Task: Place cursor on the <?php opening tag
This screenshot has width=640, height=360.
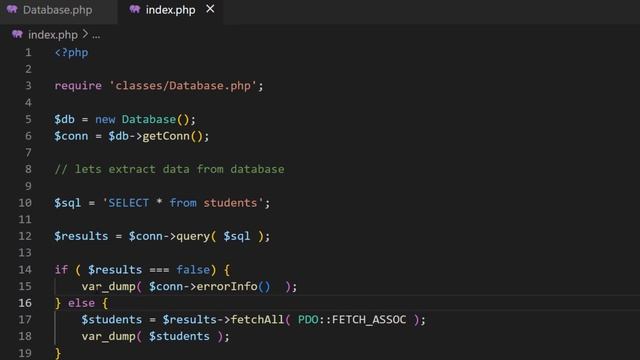Action: 71,53
